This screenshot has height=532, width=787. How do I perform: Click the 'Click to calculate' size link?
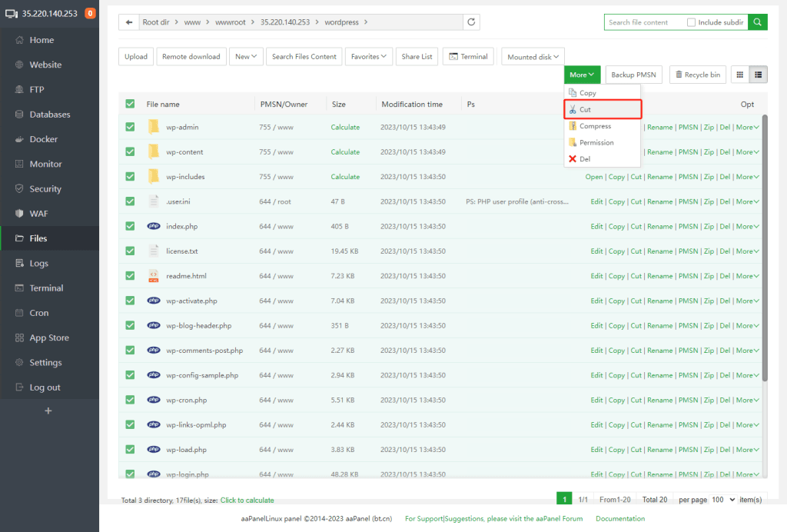(247, 500)
